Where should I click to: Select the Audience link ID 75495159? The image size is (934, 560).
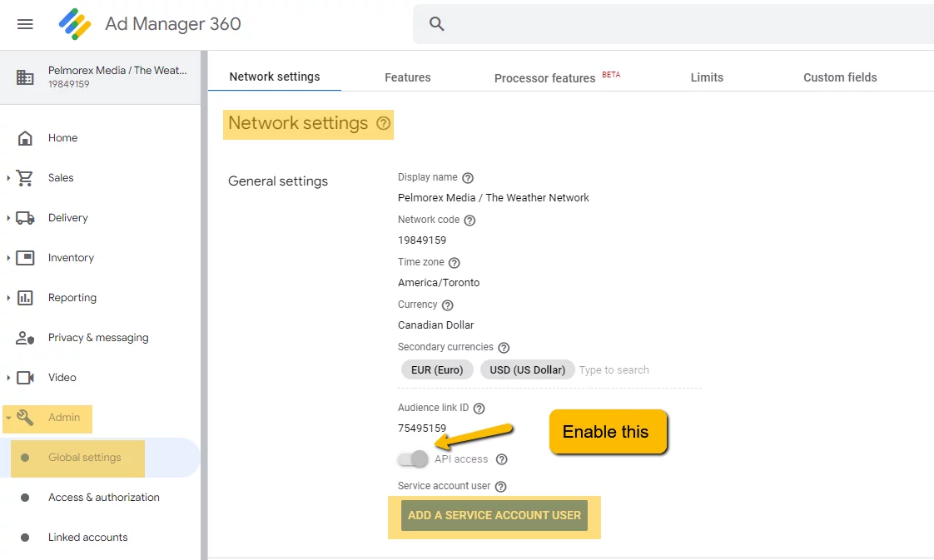click(422, 429)
